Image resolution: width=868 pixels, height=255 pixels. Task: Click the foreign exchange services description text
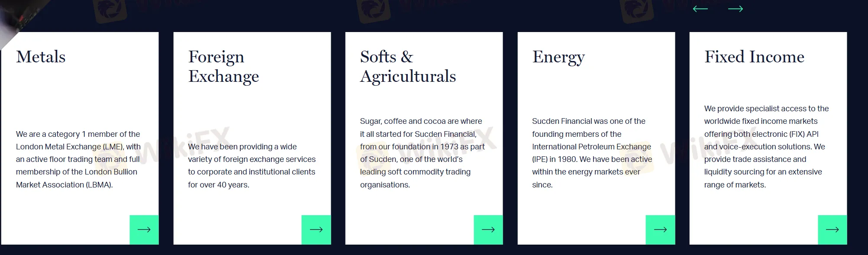(252, 166)
